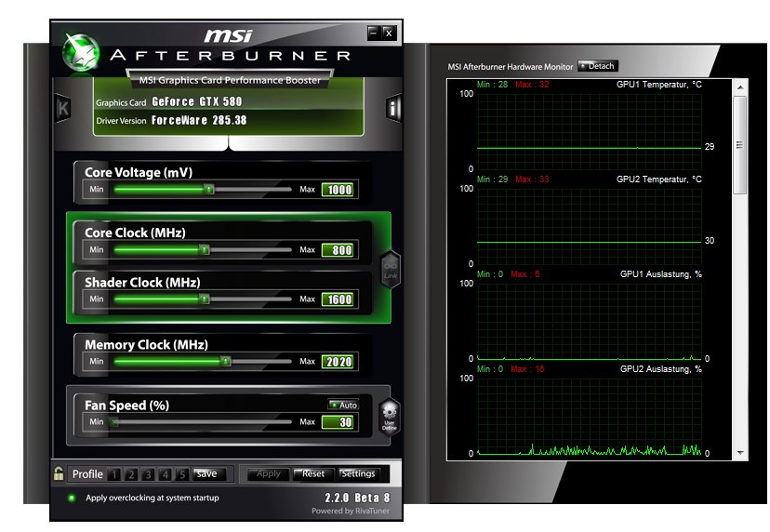Open the Kombustor K side button
This screenshot has height=532, width=770.
pyautogui.click(x=63, y=108)
